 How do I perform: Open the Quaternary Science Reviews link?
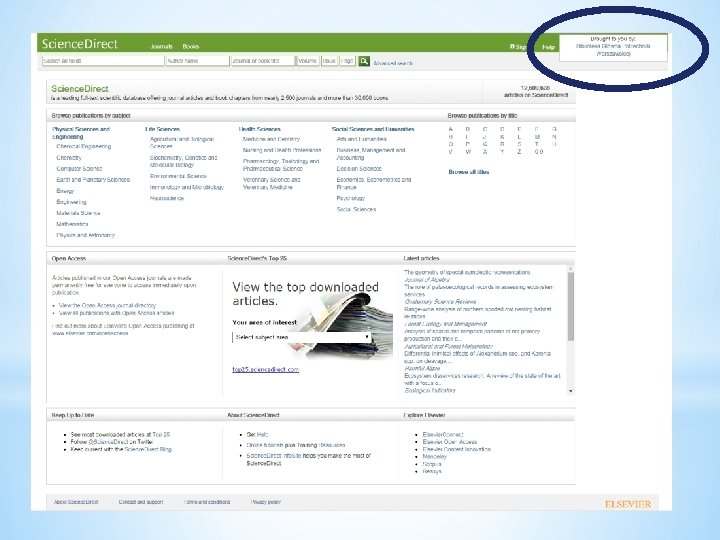pos(440,302)
